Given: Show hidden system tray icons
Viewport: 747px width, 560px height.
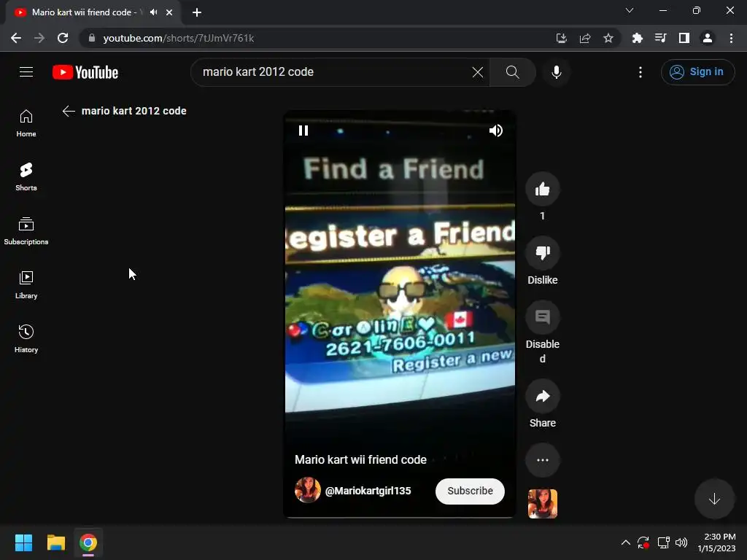Looking at the screenshot, I should click(625, 542).
